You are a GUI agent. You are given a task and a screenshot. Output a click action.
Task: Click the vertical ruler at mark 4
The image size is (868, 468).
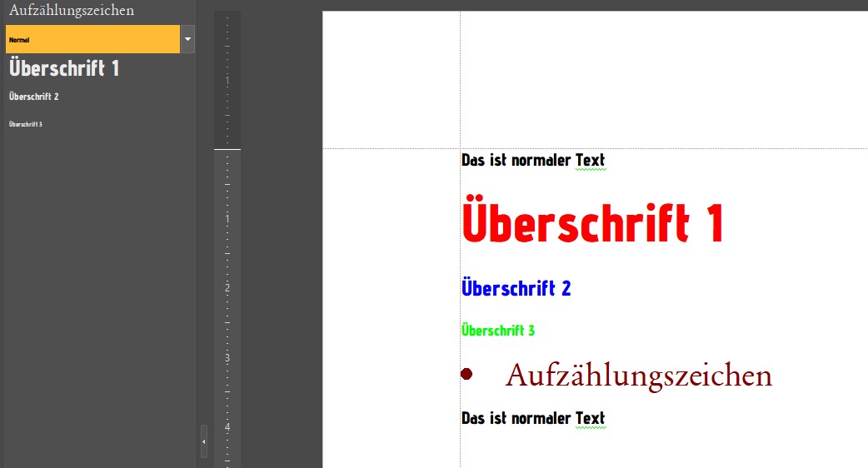[x=227, y=427]
